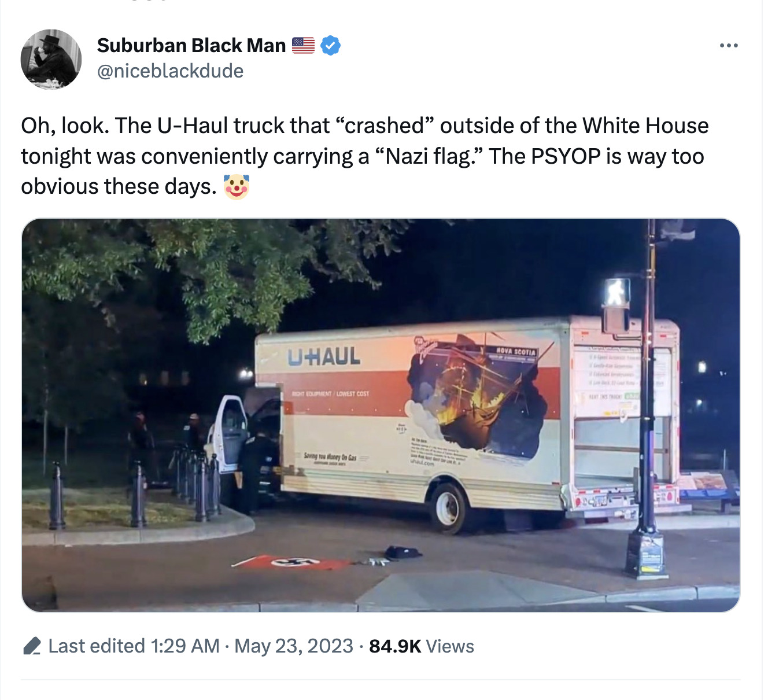Click the pencil edit history icon
The width and height of the screenshot is (768, 700).
(32, 646)
